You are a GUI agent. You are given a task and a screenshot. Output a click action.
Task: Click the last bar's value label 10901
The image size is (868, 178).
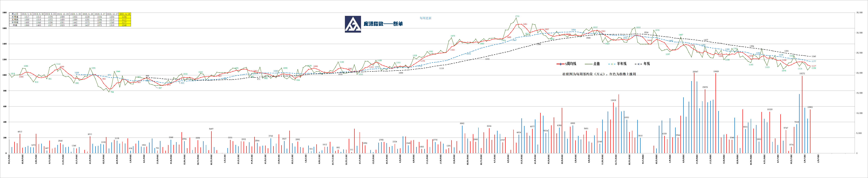[x=810, y=107]
